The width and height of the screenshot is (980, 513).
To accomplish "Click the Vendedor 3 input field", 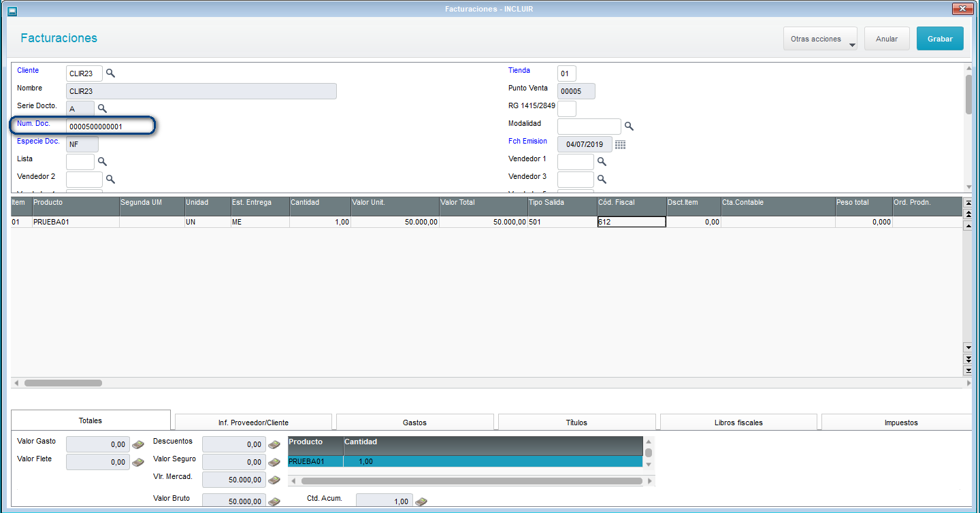I will tap(576, 180).
